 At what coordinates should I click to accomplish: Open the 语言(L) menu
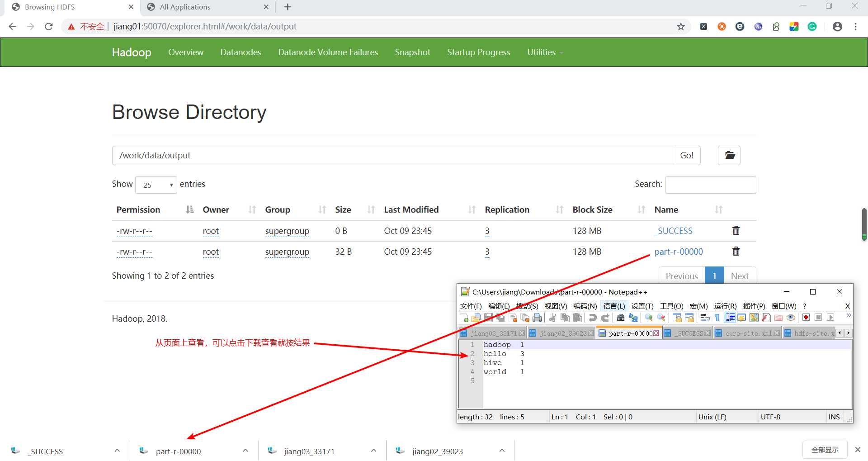click(x=614, y=306)
